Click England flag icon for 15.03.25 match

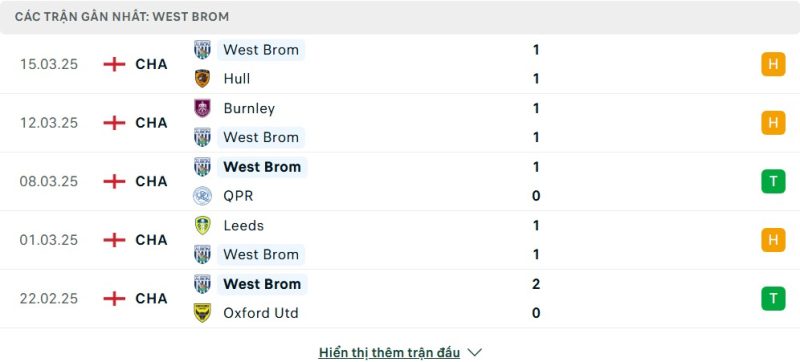click(x=114, y=64)
